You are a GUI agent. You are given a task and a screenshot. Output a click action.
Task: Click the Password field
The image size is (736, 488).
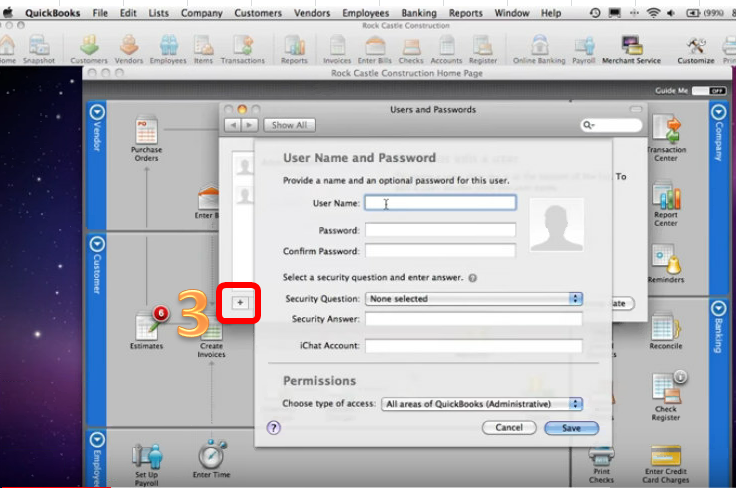[440, 230]
